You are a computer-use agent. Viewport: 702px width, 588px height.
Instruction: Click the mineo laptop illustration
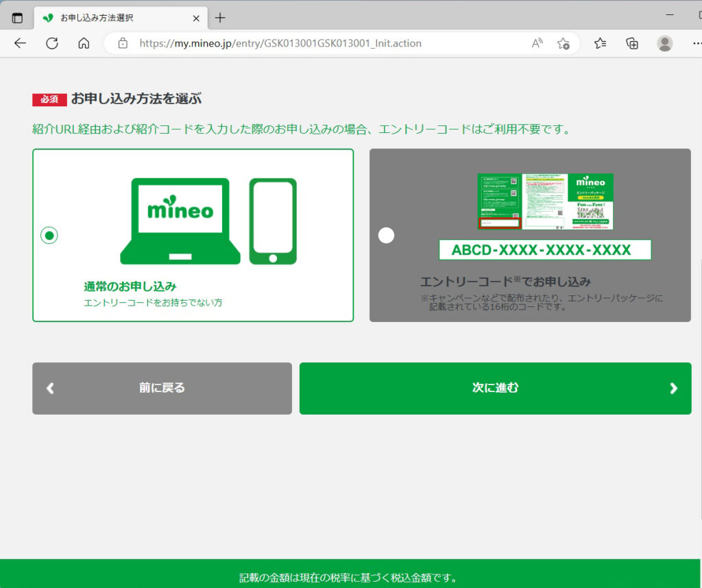(x=180, y=221)
